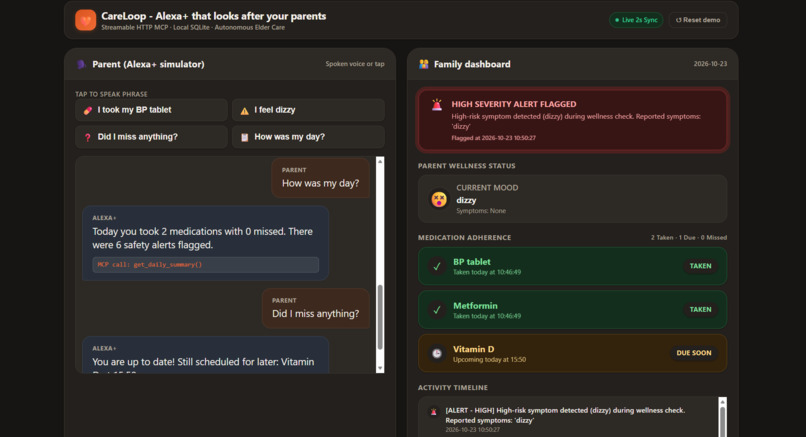Click the Reset demo button
The height and width of the screenshot is (437, 806).
tap(698, 20)
